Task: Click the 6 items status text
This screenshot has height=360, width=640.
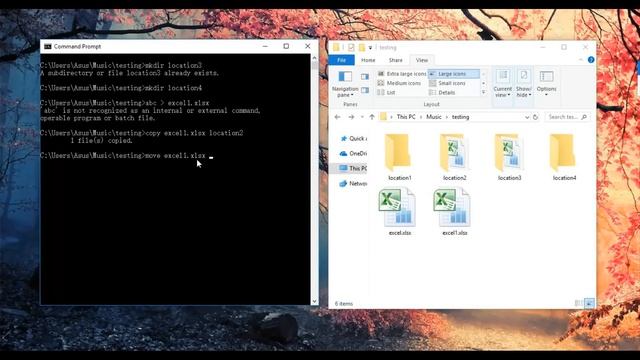Action: (x=343, y=304)
